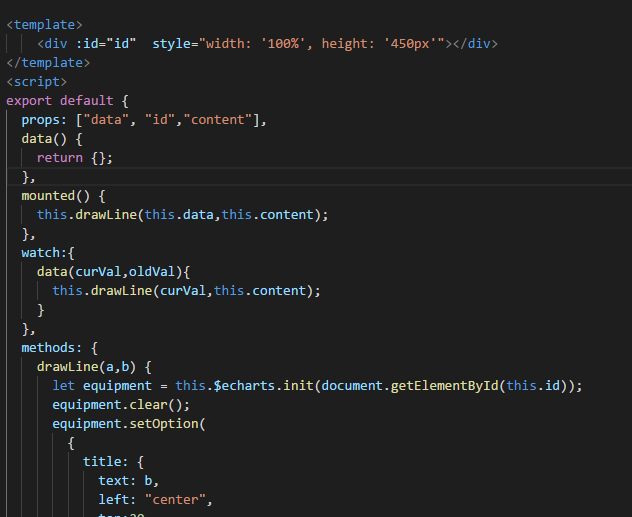Viewport: 632px width, 517px height.
Task: Click the 'return {};' statement
Action: (x=75, y=158)
